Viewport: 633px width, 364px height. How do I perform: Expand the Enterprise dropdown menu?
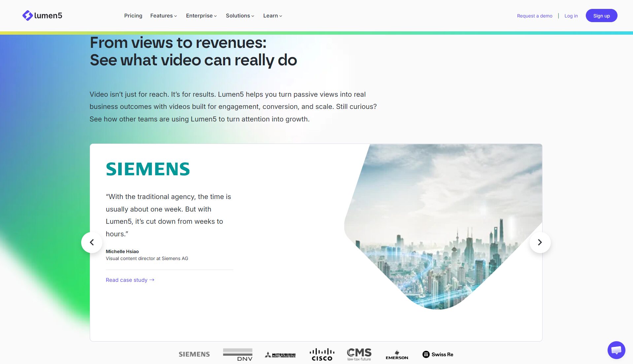(201, 16)
